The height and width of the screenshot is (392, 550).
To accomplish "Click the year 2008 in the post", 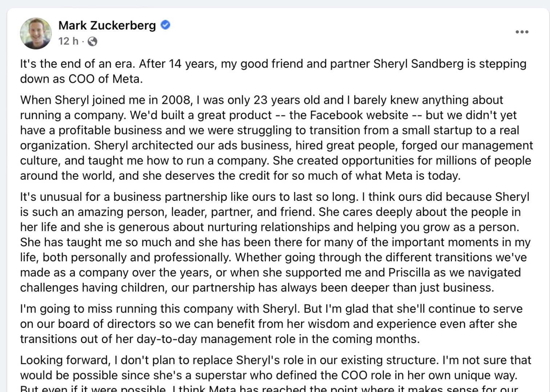I will click(176, 100).
